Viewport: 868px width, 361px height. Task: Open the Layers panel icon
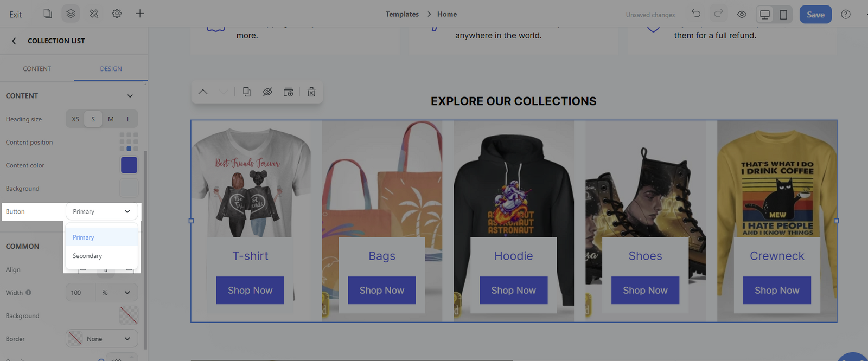click(71, 14)
